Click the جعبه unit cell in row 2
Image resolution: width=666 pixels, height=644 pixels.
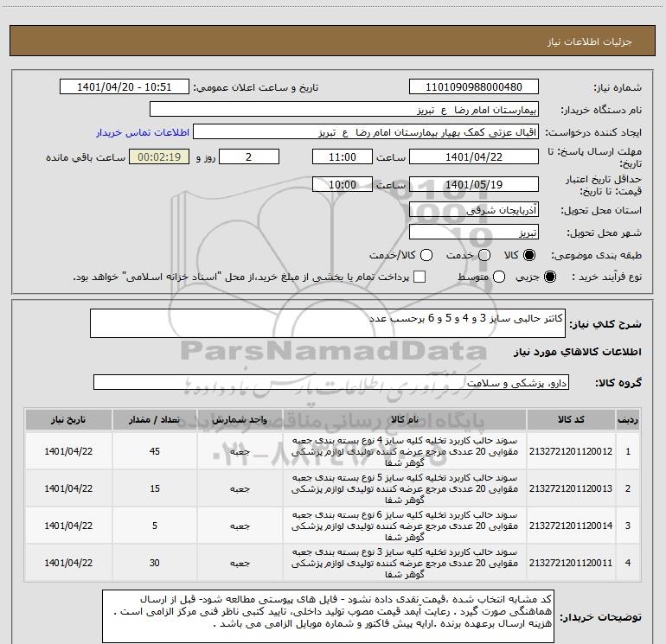(240, 488)
